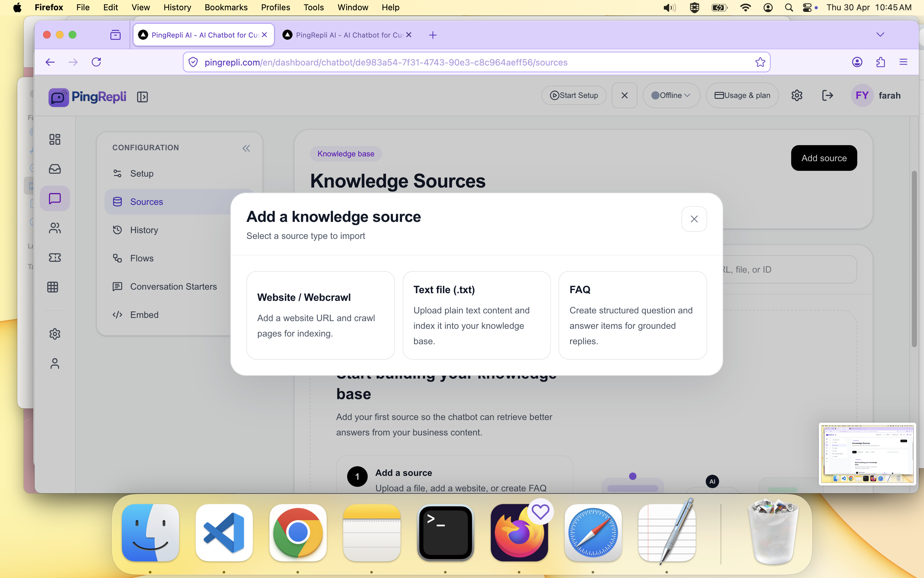Click the shield tracking protection icon in address bar
Screen dimensions: 924x578
coord(193,62)
